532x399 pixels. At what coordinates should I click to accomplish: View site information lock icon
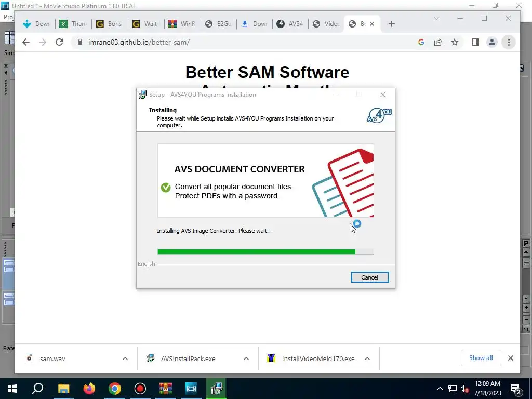pos(79,42)
